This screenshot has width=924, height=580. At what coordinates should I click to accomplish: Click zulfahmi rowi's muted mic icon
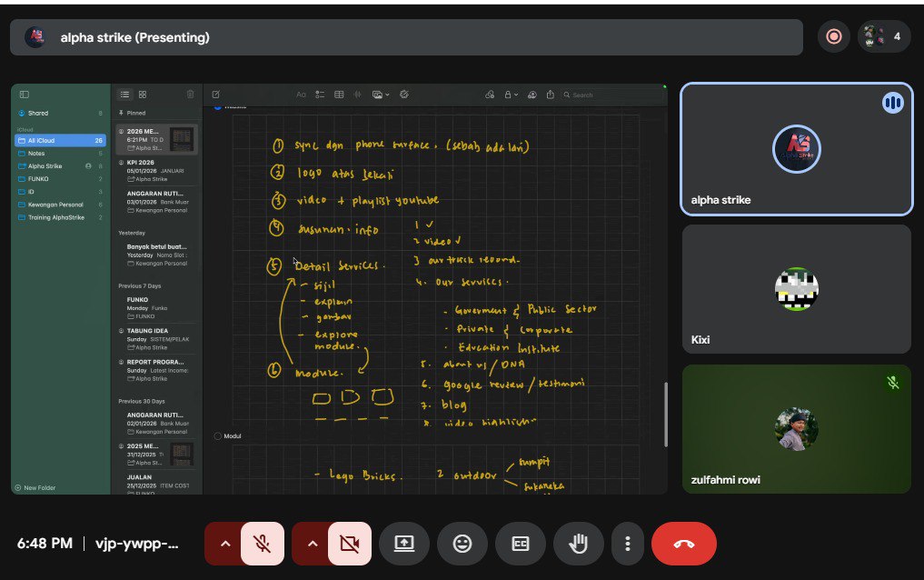pos(892,384)
